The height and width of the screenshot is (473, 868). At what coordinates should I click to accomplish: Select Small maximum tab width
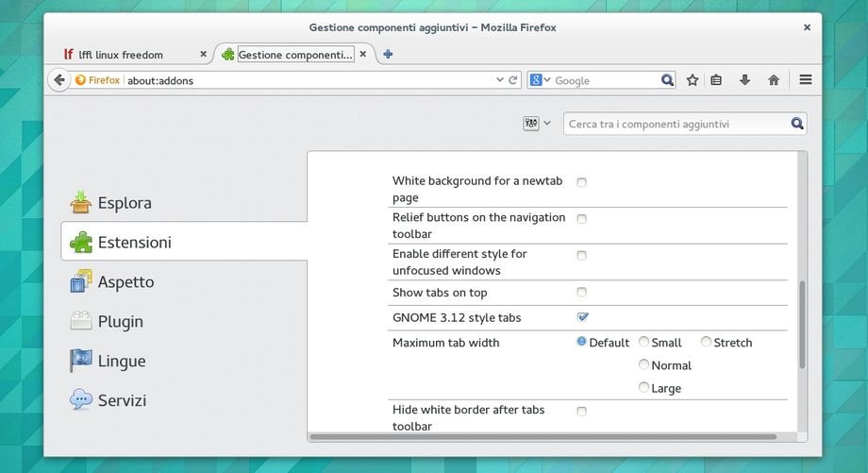pos(644,342)
